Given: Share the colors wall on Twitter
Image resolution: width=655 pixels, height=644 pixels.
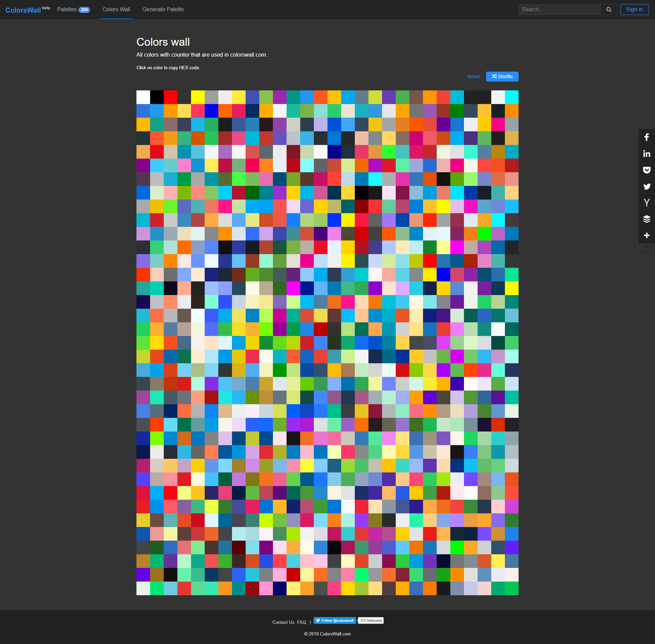Looking at the screenshot, I should [646, 186].
